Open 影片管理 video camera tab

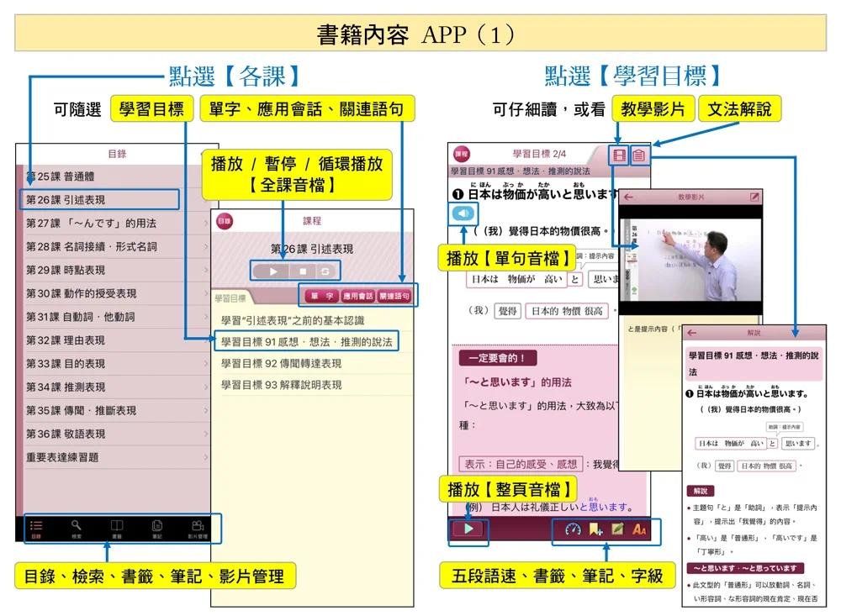tap(198, 529)
